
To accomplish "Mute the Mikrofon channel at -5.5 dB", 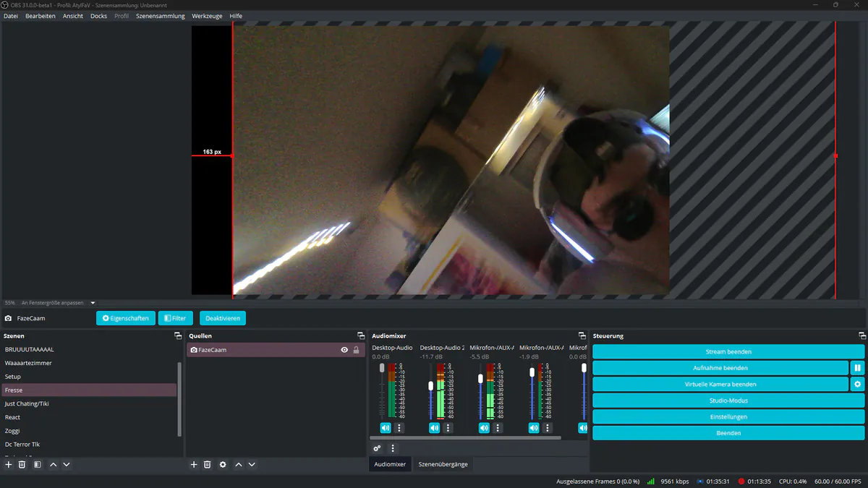I will [484, 428].
